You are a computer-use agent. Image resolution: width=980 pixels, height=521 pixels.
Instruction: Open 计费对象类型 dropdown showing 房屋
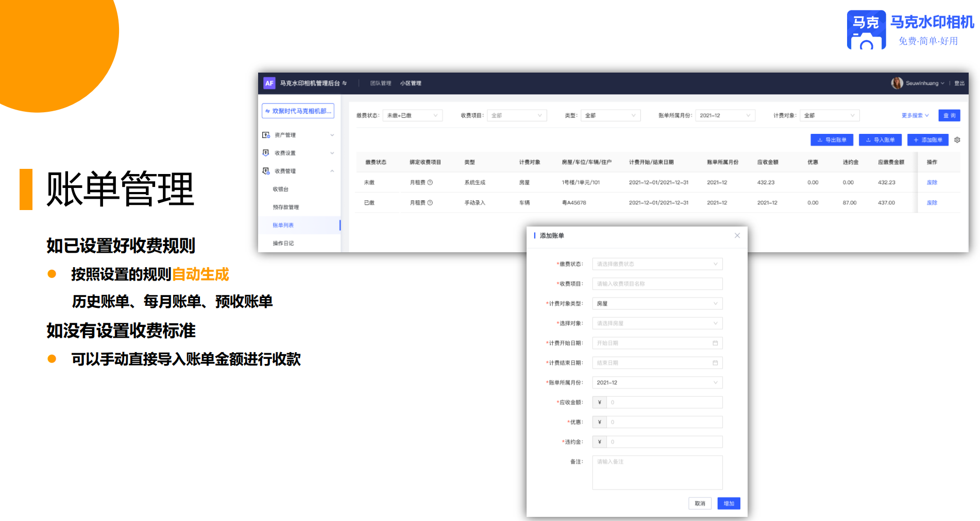[x=657, y=304]
